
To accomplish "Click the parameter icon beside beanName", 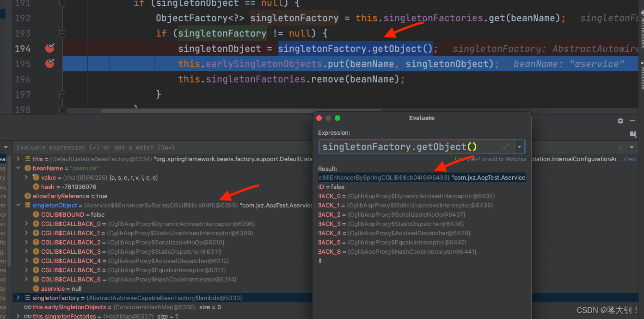I will point(28,168).
